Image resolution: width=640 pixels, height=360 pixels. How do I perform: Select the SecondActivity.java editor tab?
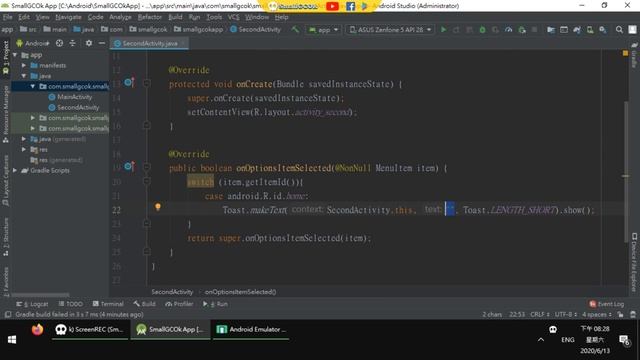pyautogui.click(x=149, y=43)
